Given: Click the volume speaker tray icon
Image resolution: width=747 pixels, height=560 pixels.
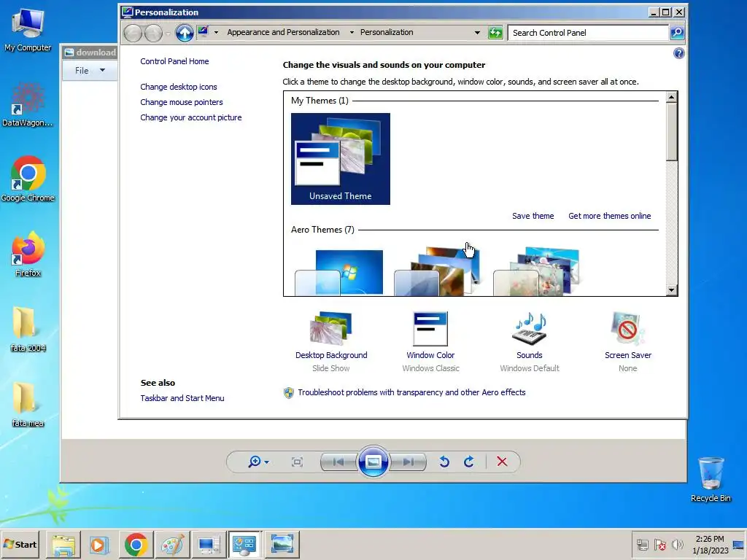Looking at the screenshot, I should 677,544.
